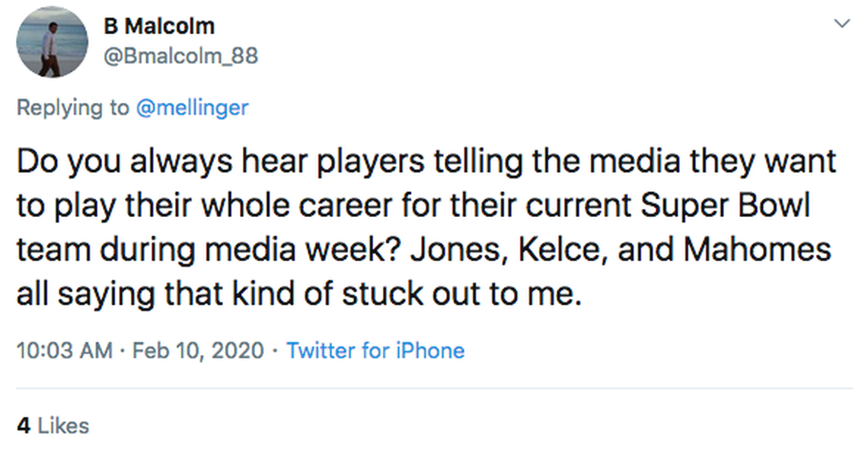Click the @Bmalcolm_88 handle

click(x=180, y=56)
